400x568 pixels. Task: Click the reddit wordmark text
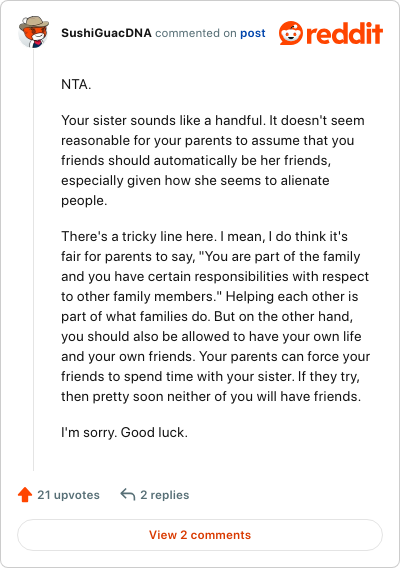pyautogui.click(x=345, y=33)
